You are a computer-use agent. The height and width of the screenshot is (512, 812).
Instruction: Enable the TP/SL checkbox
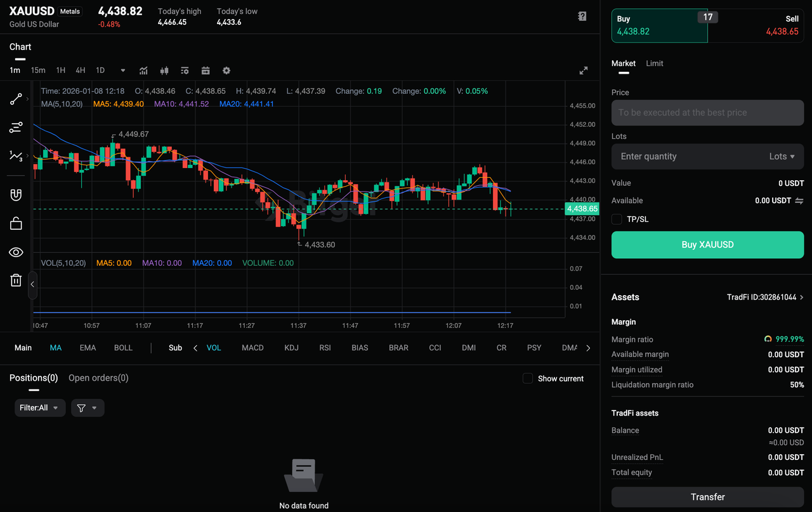[x=616, y=219]
